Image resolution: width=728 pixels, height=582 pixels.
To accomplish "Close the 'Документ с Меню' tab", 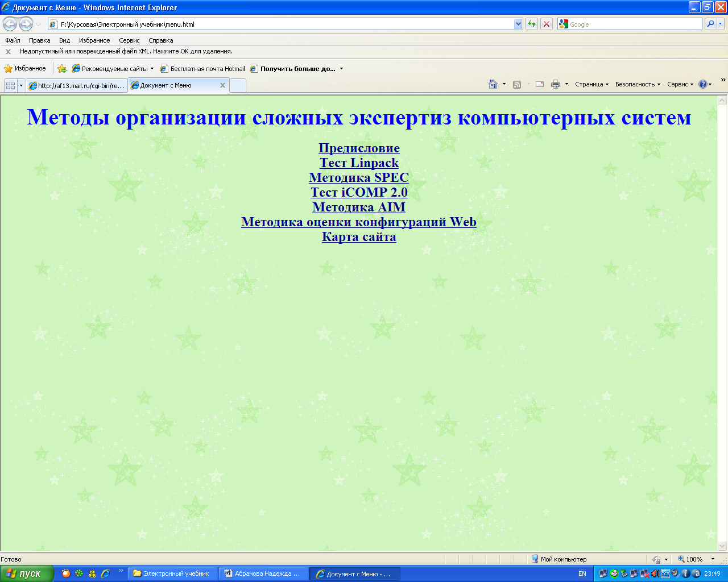I will [x=223, y=85].
